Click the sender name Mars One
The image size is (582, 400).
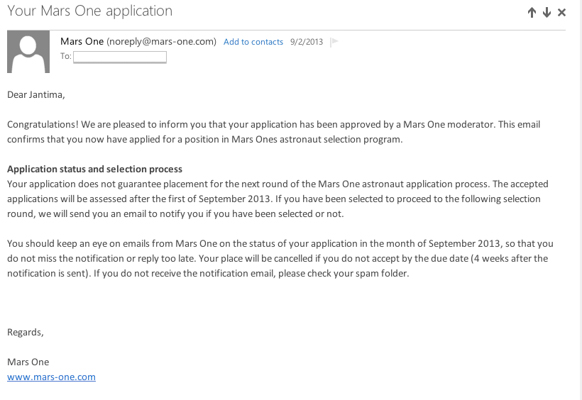[82, 41]
